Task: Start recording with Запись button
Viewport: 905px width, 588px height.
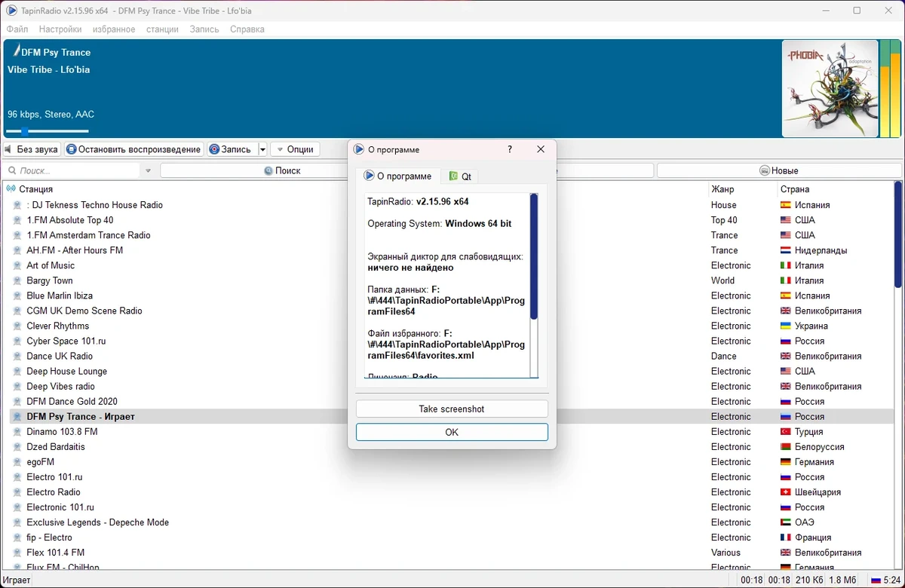Action: point(232,149)
